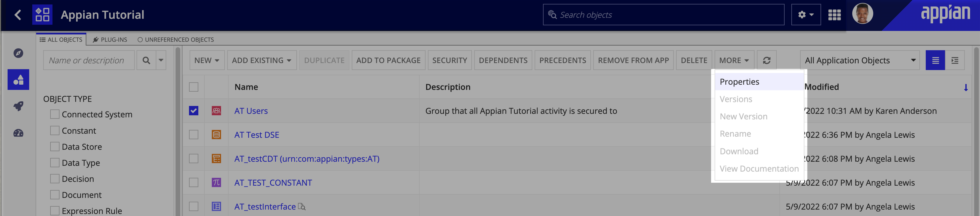
Task: Switch to the UNREFERENCED OBJECTS tab
Action: 176,40
